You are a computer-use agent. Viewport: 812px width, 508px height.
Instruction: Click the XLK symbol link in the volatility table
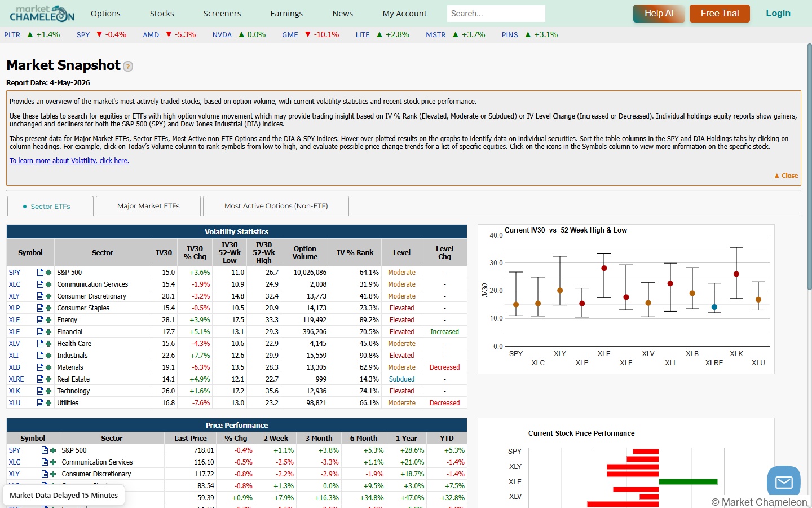click(x=15, y=391)
